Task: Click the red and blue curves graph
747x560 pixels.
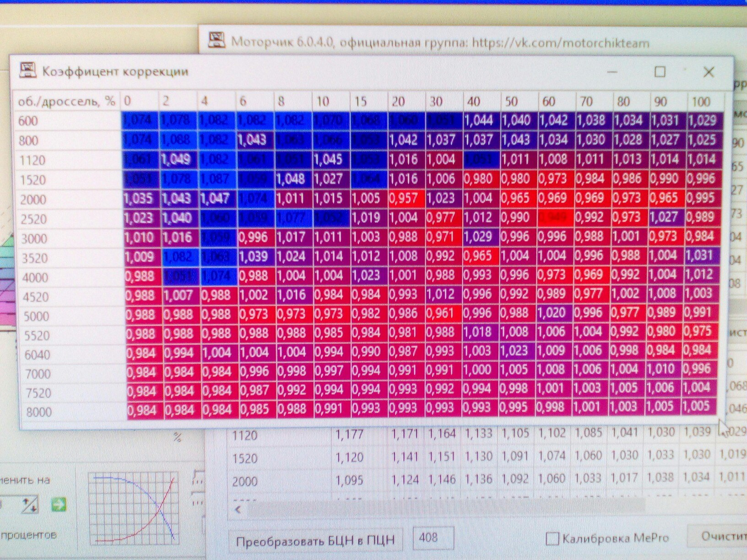Action: (133, 509)
